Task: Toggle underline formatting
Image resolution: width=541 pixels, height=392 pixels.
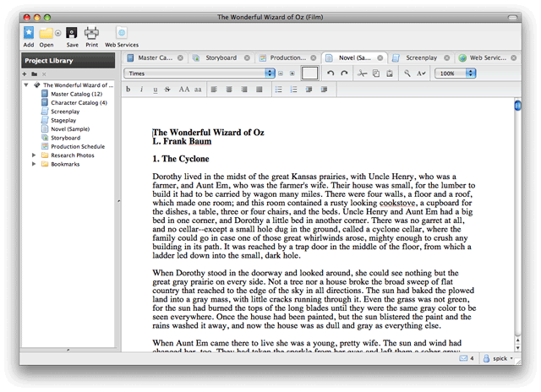Action: pos(156,90)
